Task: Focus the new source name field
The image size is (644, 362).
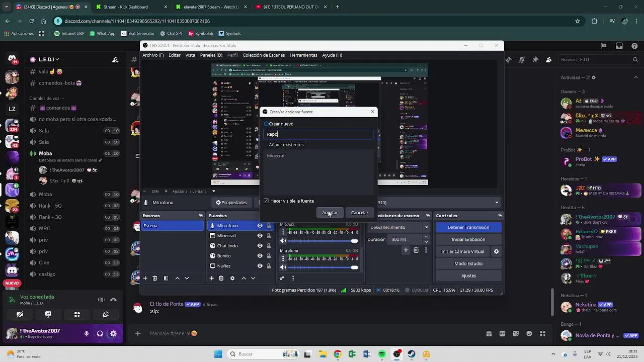Action: (x=319, y=134)
